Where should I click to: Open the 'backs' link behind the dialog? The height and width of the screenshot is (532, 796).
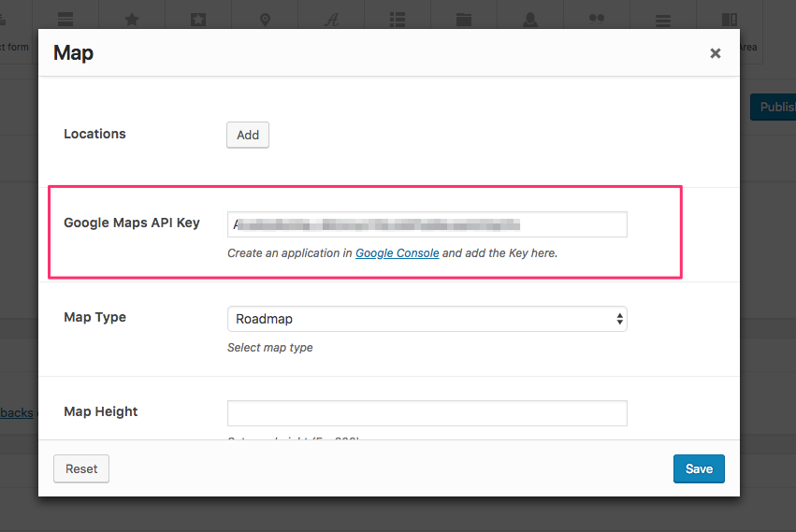pos(17,412)
